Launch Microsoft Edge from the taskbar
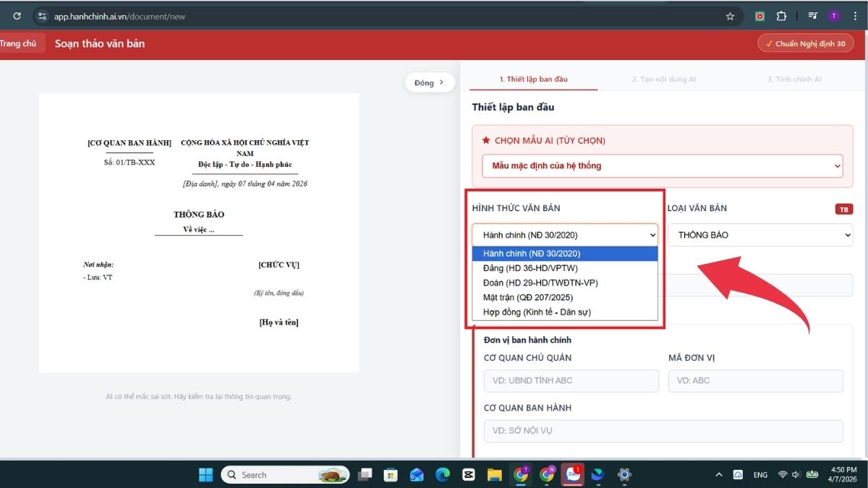Screen dimensions: 868x488 (x=442, y=475)
